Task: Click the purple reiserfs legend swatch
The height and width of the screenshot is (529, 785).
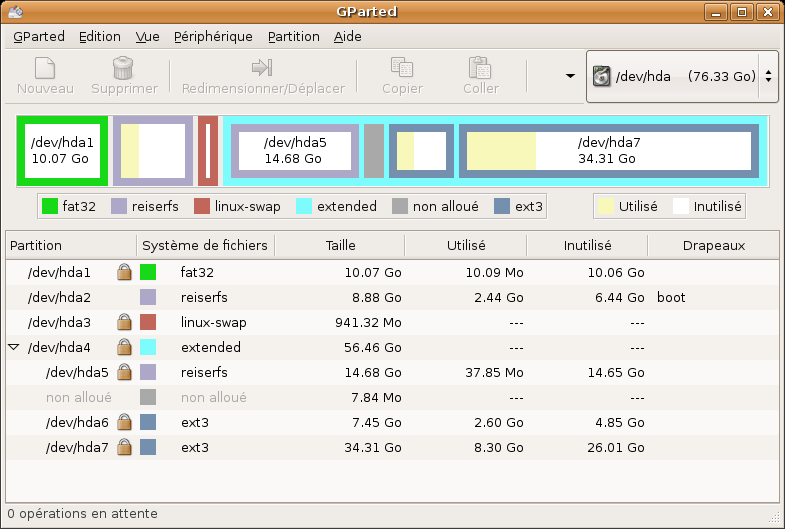Action: (119, 206)
